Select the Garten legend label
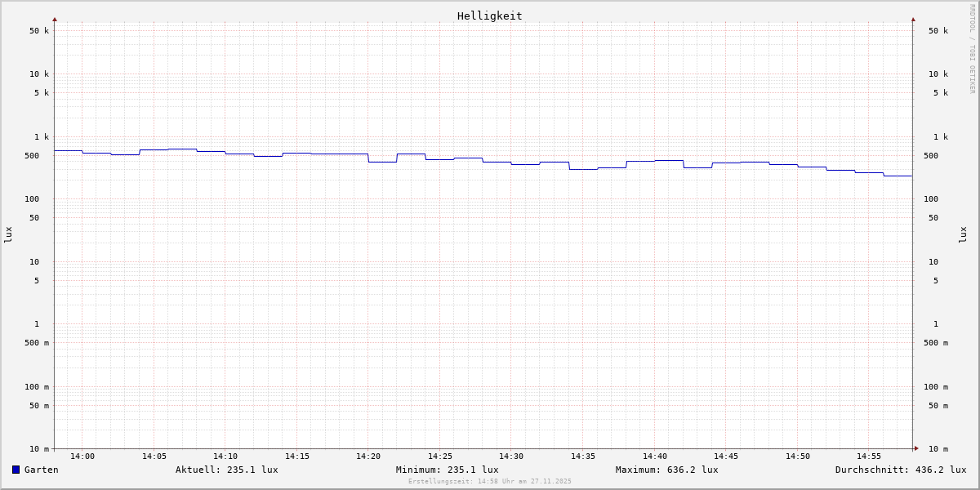Image resolution: width=980 pixels, height=490 pixels. (41, 470)
